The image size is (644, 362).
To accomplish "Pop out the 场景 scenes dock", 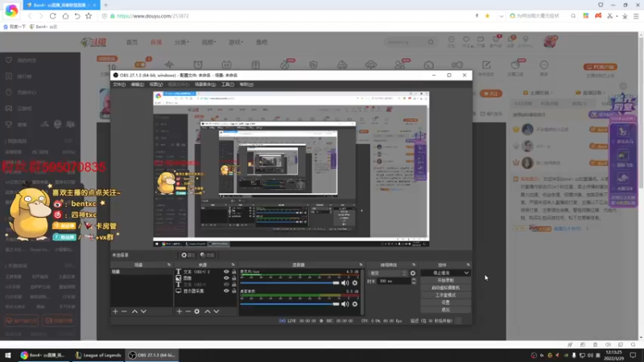I will (169, 265).
